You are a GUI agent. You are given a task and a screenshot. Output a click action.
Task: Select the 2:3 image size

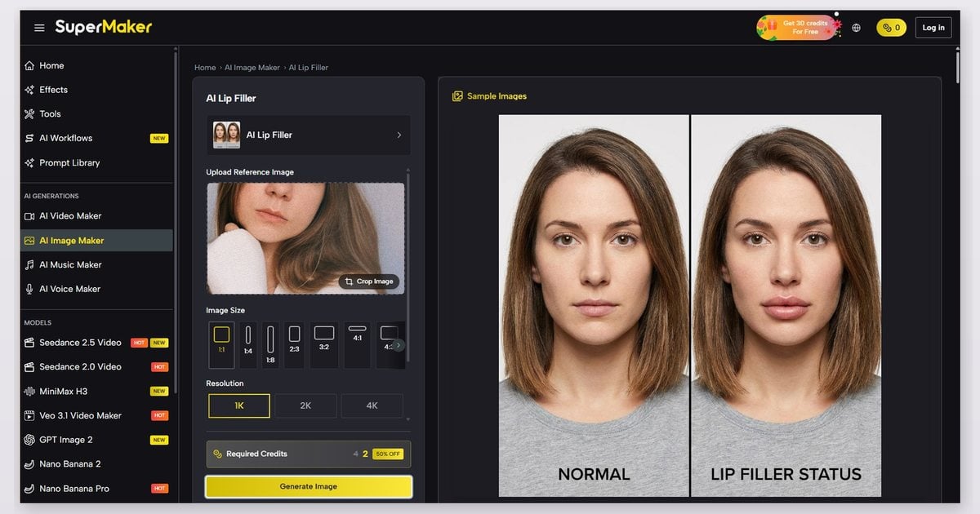point(294,345)
